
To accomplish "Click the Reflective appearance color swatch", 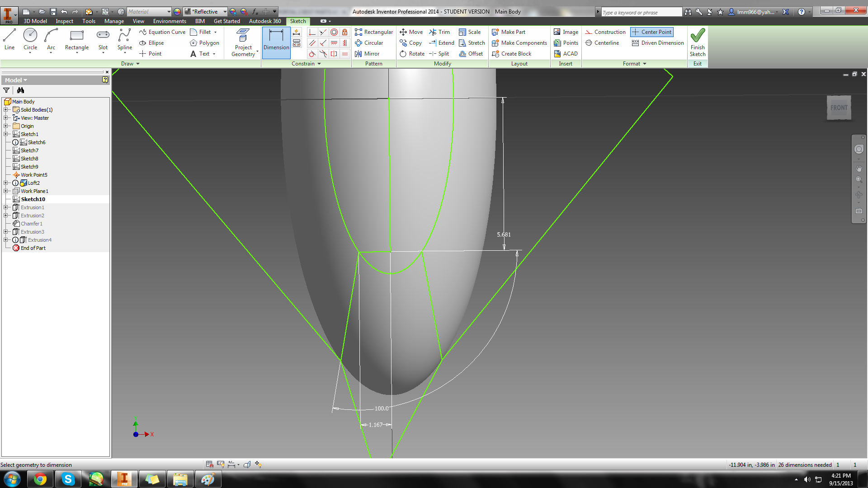I will coord(188,12).
